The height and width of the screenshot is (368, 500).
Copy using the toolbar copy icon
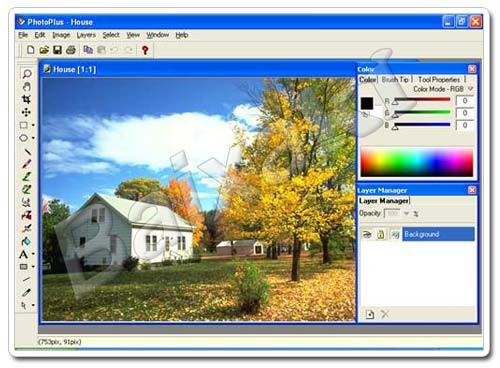click(x=88, y=50)
